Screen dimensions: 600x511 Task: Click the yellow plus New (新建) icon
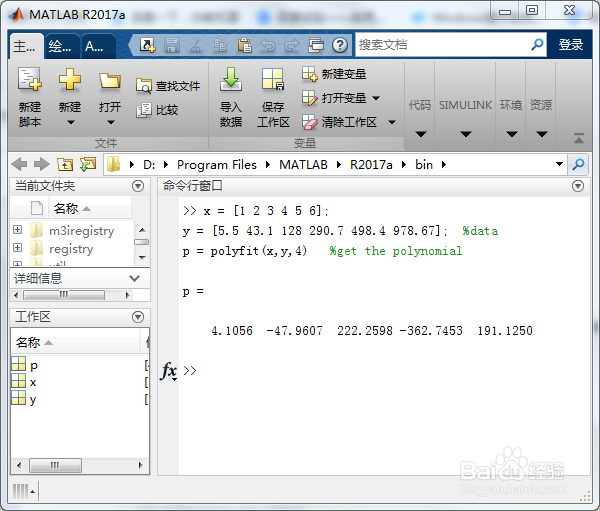pos(70,80)
